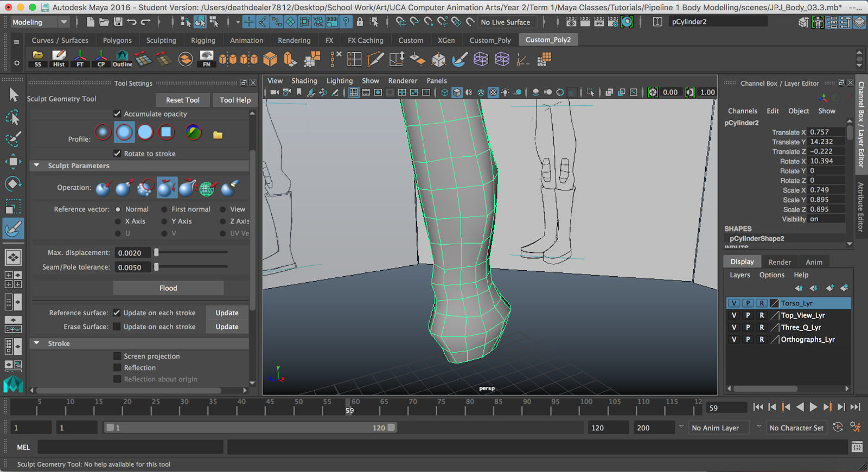Switch to the Sculpting shelf tab

161,40
